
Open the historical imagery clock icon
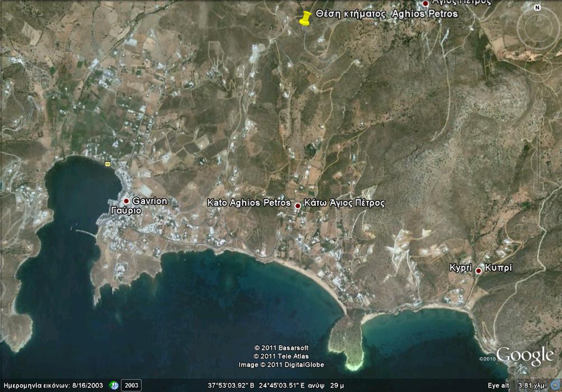114,386
